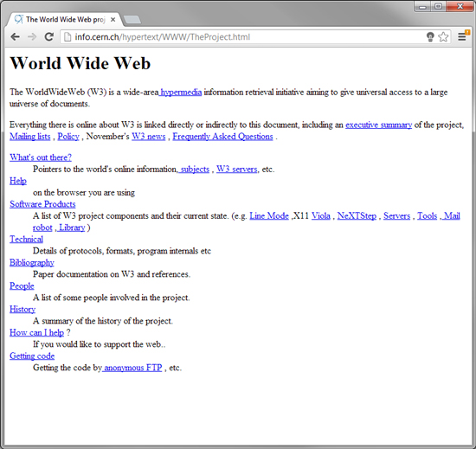Close The World Wide Web project tab
The image size is (476, 449).
[x=113, y=20]
